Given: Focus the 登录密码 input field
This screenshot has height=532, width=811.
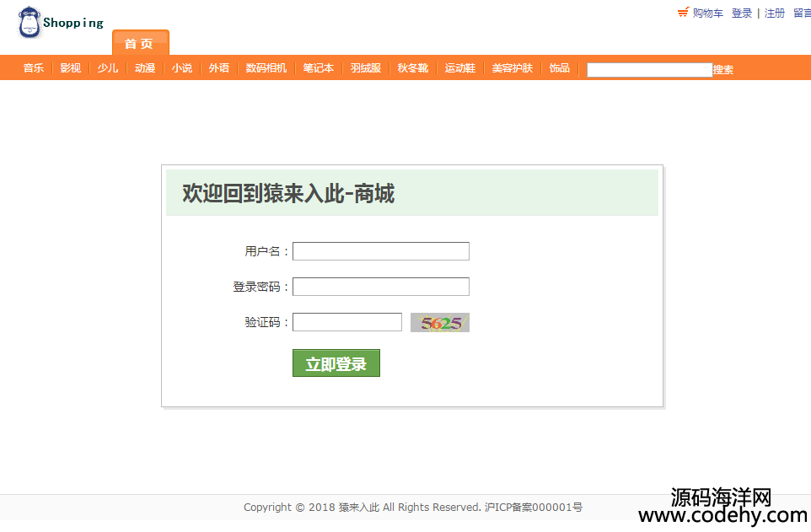Looking at the screenshot, I should [381, 287].
